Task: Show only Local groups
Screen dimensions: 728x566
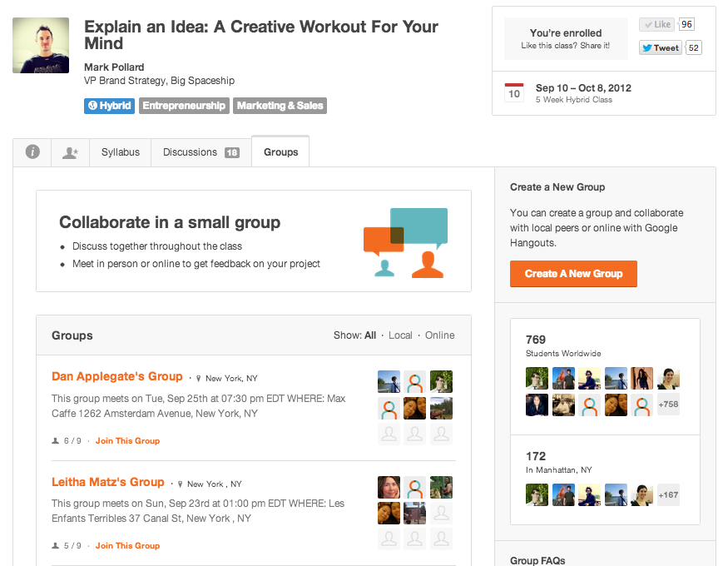Action: click(x=400, y=335)
